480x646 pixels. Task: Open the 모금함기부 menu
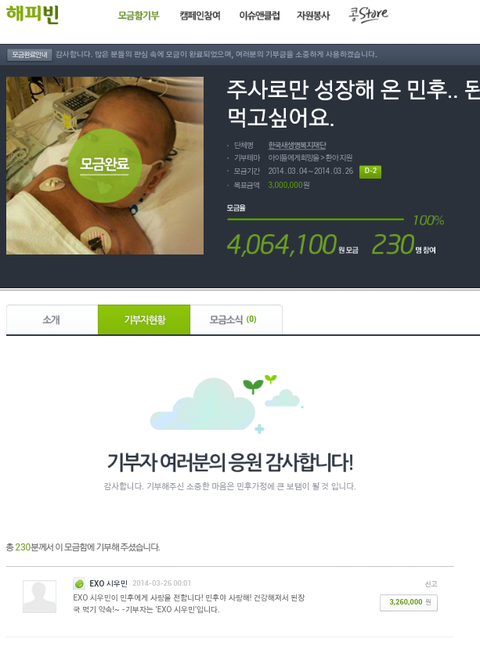138,16
